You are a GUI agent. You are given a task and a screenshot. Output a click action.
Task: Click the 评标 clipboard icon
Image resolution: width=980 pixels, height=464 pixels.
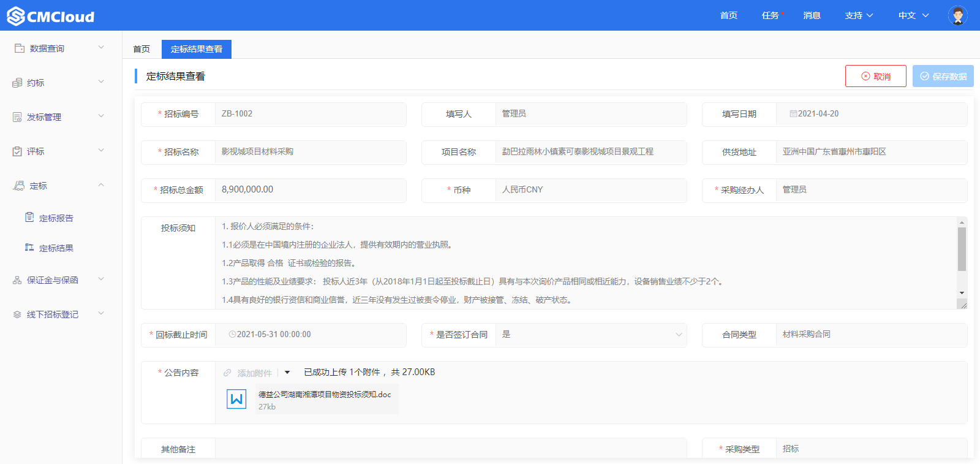point(17,151)
